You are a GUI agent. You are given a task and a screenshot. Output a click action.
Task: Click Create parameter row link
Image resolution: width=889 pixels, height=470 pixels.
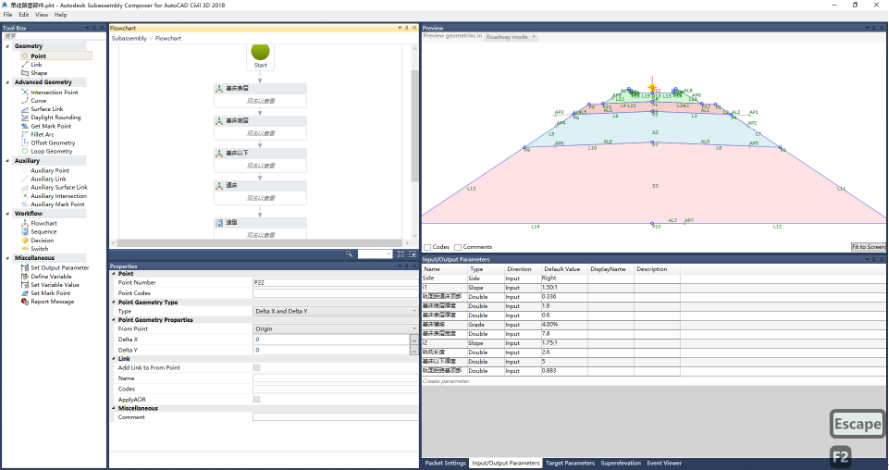coord(446,381)
